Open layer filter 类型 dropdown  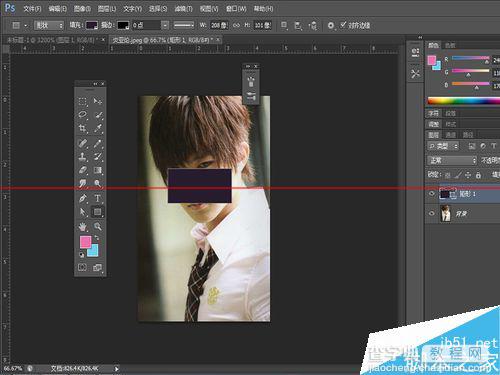point(443,146)
